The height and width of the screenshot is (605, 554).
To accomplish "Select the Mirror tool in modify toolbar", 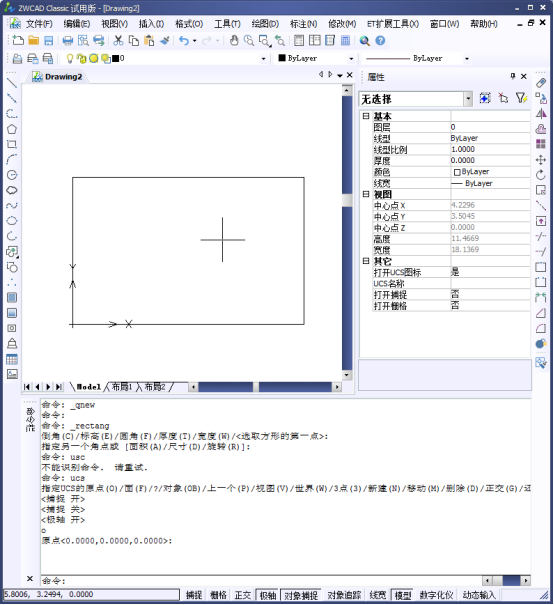I will point(541,114).
